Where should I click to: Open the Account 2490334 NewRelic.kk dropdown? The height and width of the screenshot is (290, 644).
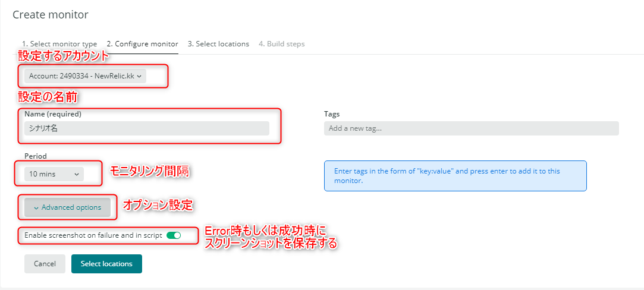(x=85, y=76)
